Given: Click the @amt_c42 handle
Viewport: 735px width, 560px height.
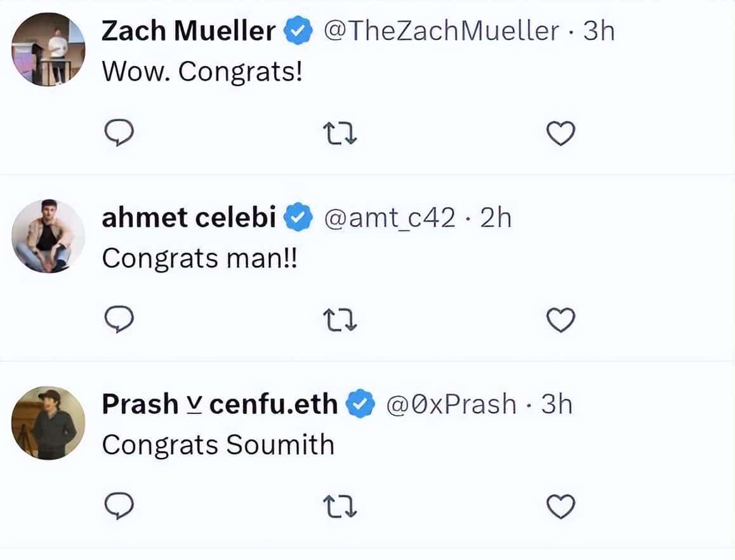Looking at the screenshot, I should tap(390, 218).
